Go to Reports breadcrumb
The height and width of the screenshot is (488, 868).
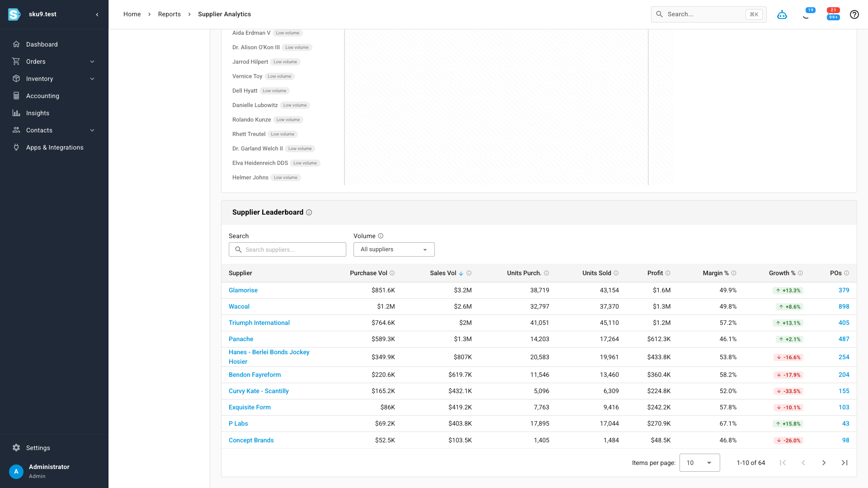tap(170, 14)
